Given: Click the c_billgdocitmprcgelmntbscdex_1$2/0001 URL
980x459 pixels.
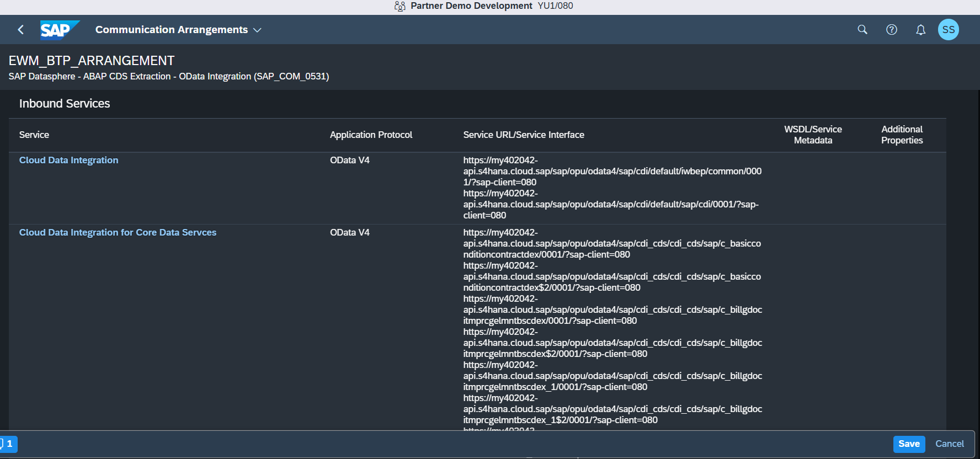Looking at the screenshot, I should [612, 409].
